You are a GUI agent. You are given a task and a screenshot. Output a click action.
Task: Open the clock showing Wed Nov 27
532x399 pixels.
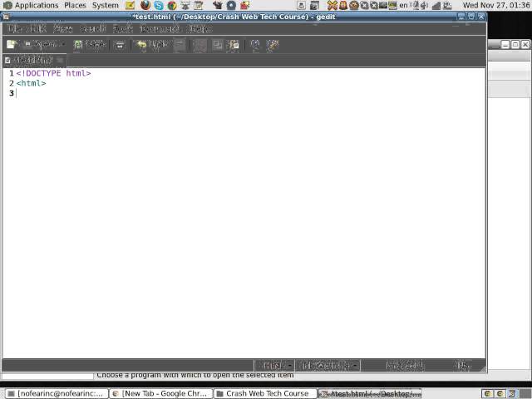point(496,5)
